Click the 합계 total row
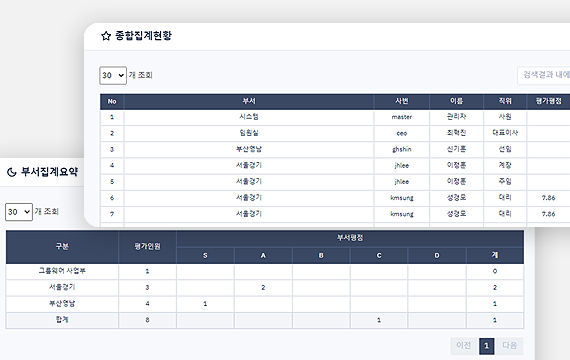This screenshot has width=570, height=360. point(265,320)
